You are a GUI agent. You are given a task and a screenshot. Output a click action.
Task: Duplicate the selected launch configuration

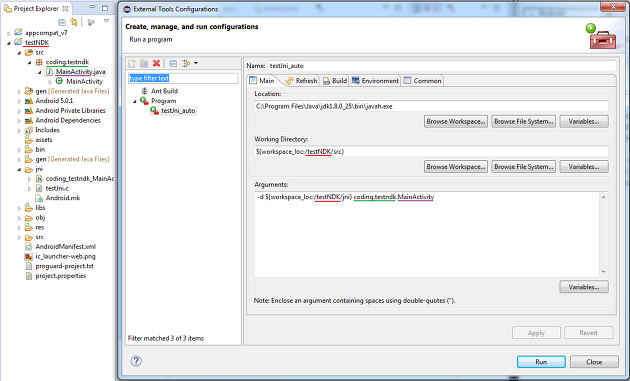pyautogui.click(x=144, y=63)
